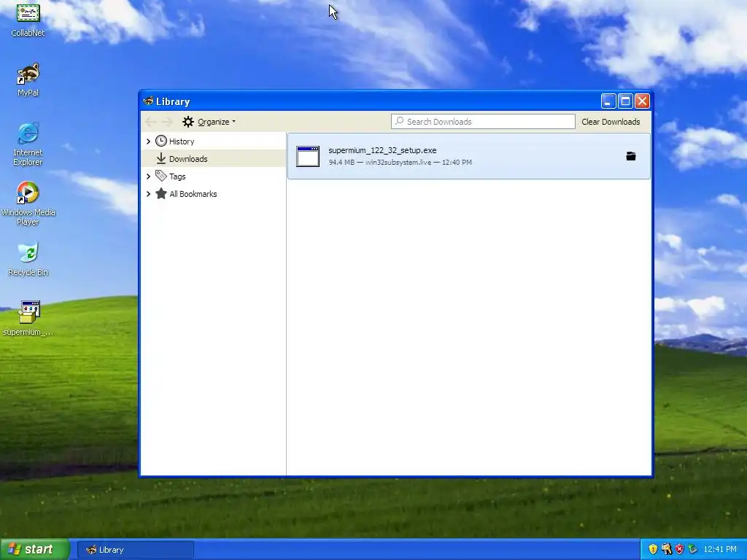Image resolution: width=747 pixels, height=560 pixels.
Task: Select the supermium_122_32_setup.exe download entry
Action: coord(469,156)
